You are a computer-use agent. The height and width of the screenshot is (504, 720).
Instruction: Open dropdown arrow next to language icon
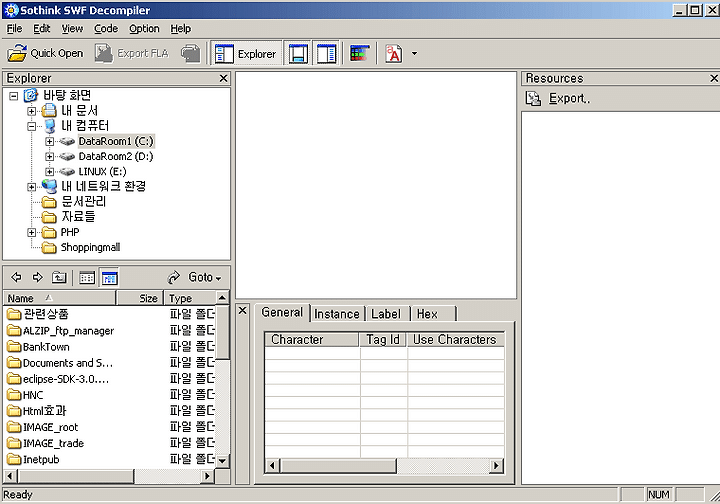pos(414,54)
